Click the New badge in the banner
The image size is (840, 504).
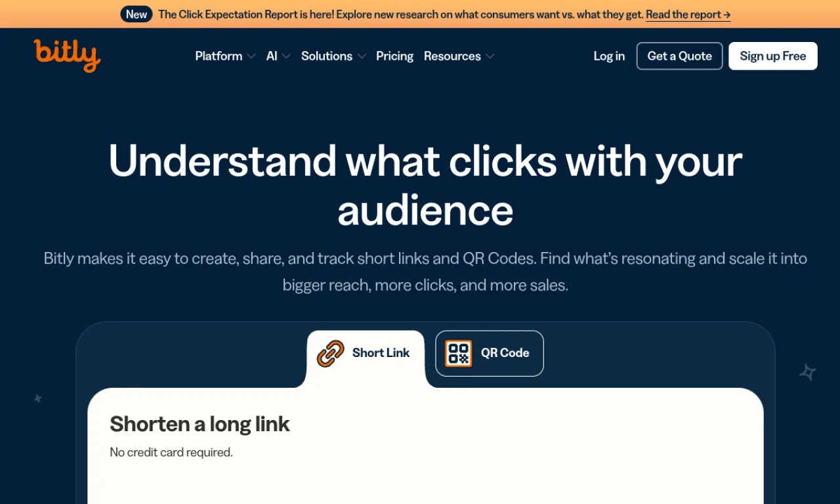136,14
